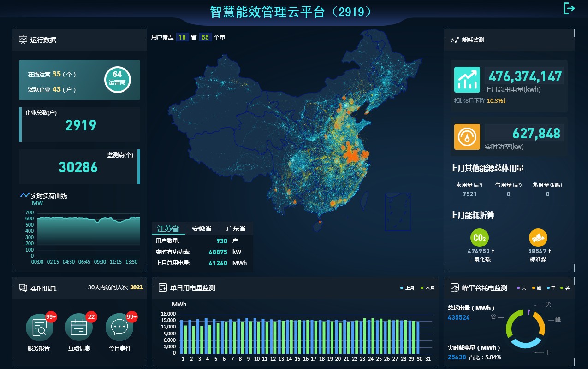Screen dimensions: 588x369
Task: Click the 企业总数 2919 card
Action: point(79,125)
